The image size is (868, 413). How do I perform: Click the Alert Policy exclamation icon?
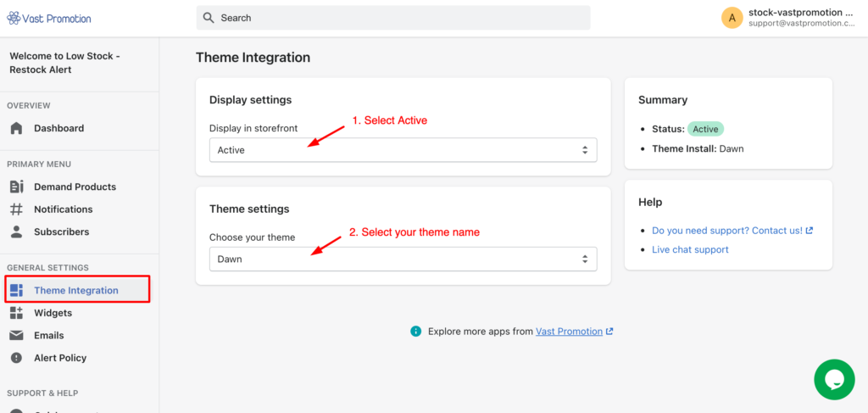click(x=17, y=358)
